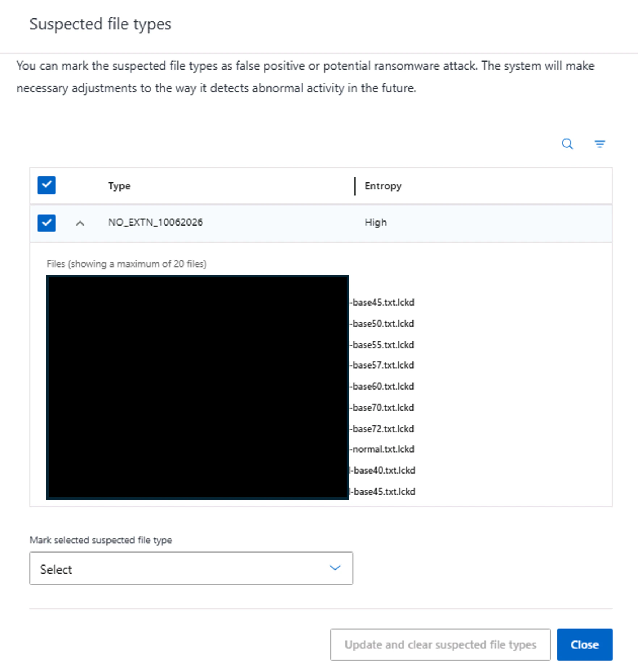Open the search magnifier icon
This screenshot has height=672, width=638.
point(567,144)
